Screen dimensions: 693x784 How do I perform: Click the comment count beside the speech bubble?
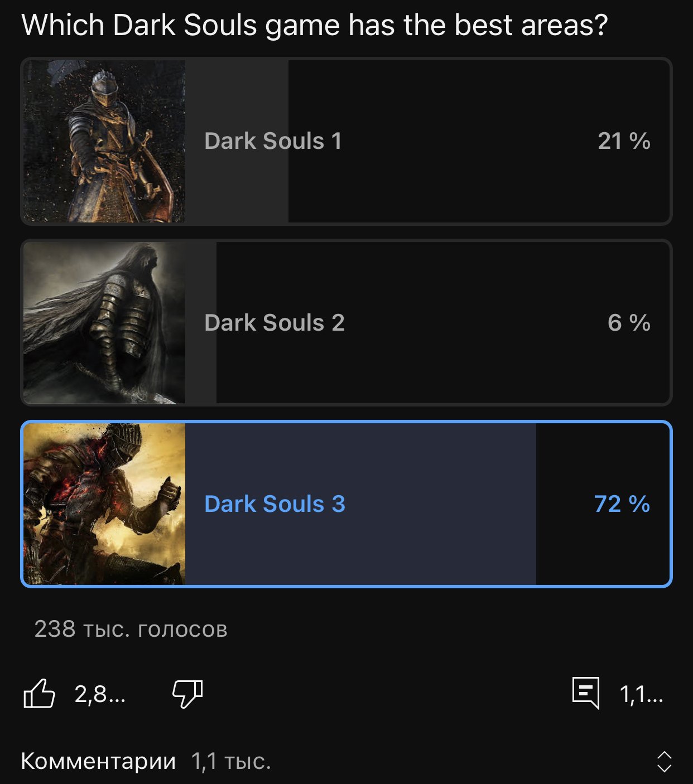coord(641,695)
